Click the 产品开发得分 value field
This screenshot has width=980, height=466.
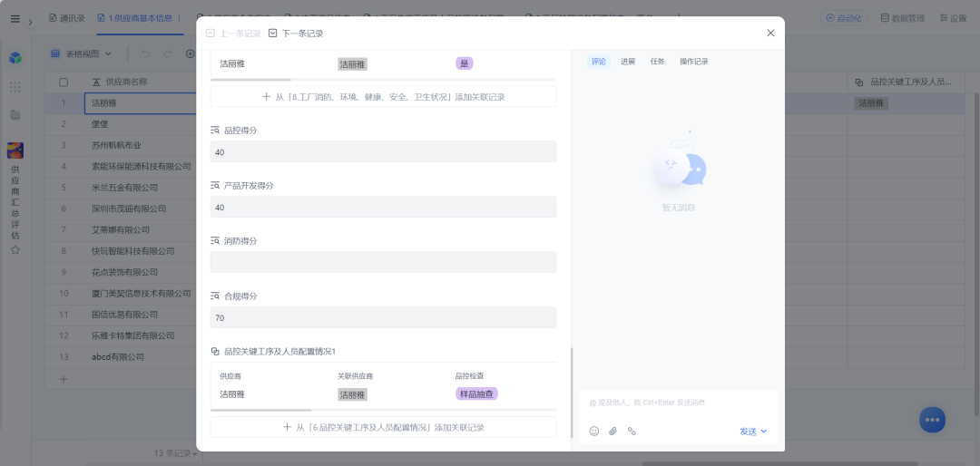383,207
